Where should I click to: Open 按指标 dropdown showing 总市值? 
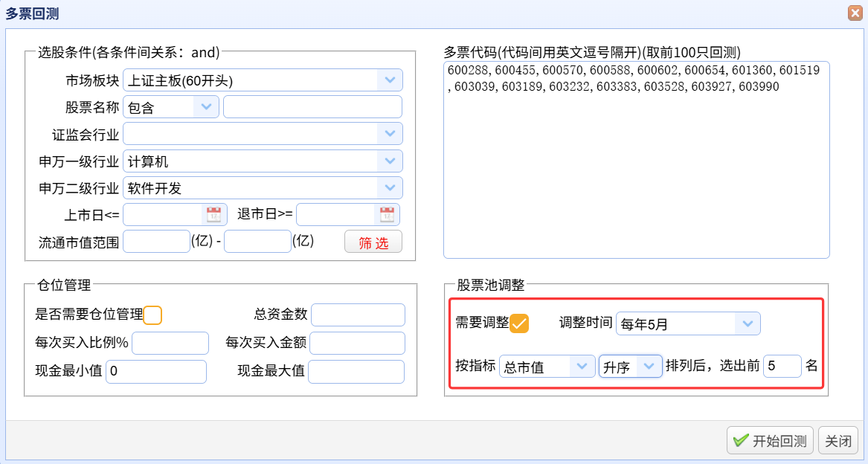coord(547,367)
